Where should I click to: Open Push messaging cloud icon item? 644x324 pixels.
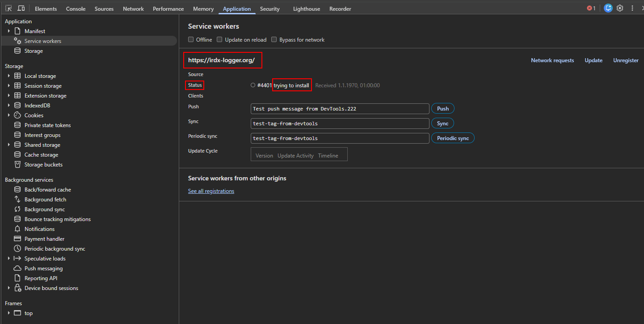click(x=17, y=269)
